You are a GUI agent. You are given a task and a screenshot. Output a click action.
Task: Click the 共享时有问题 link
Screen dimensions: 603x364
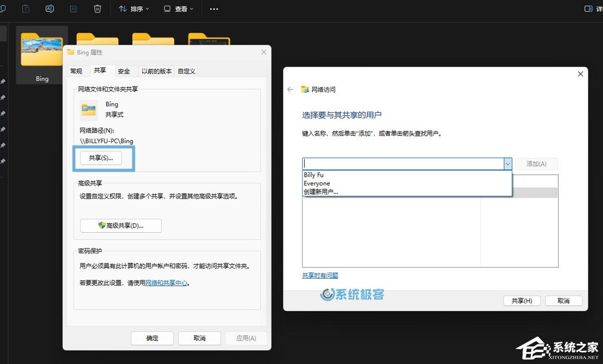(320, 275)
